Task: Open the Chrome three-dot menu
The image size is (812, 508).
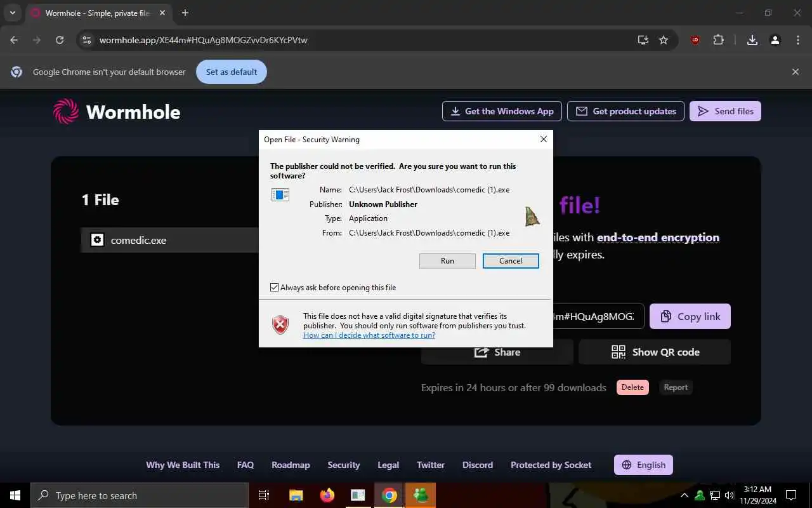Action: click(798, 40)
